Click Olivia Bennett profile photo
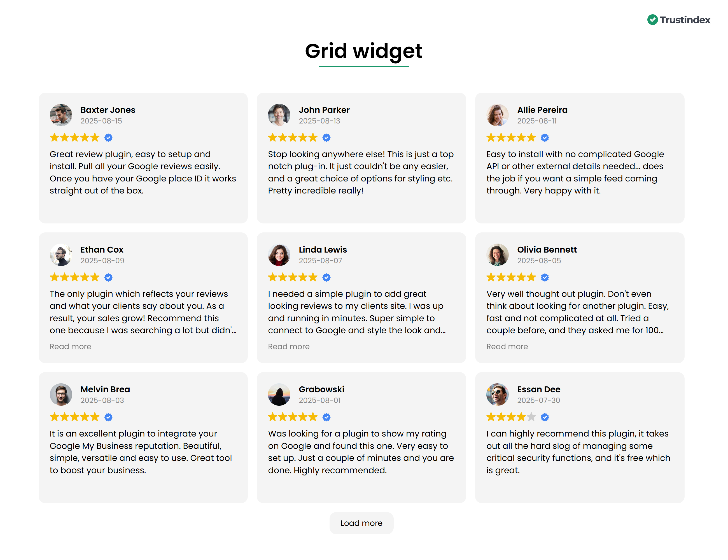 tap(497, 255)
